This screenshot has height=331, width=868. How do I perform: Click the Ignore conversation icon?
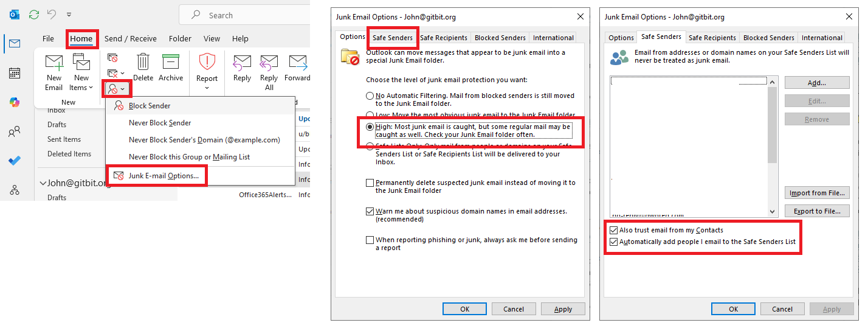click(112, 58)
